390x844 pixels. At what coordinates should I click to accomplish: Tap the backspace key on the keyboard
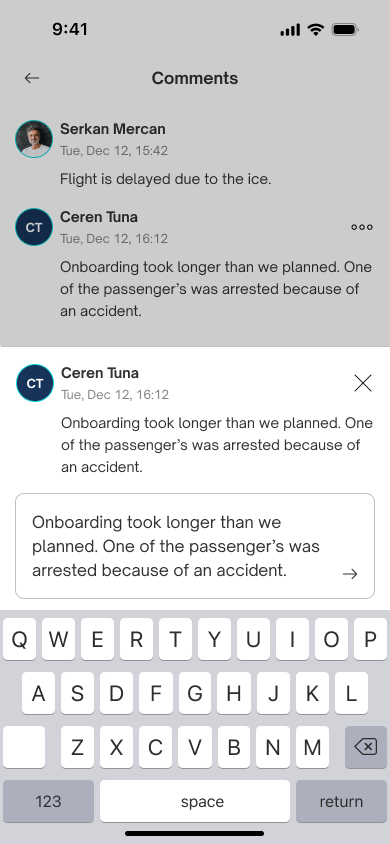(x=366, y=747)
